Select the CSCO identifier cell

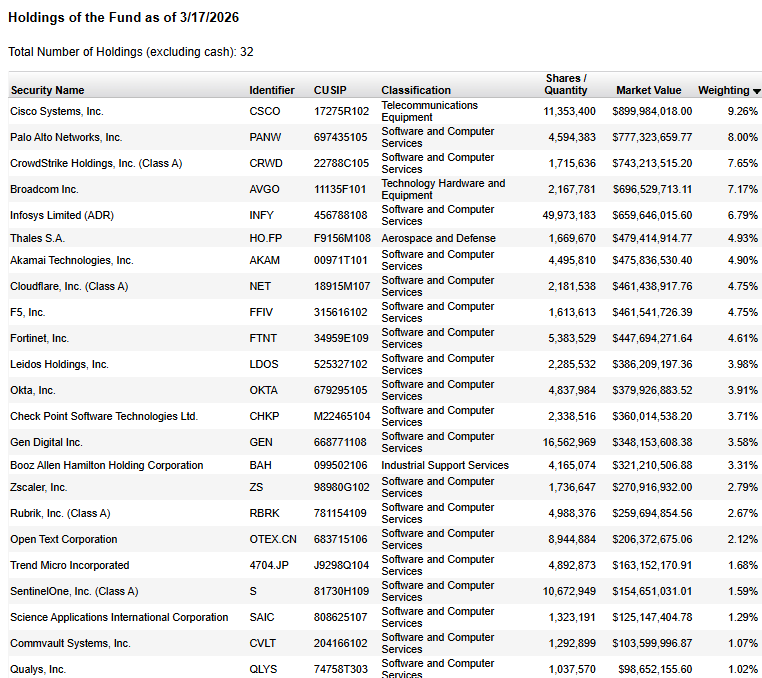(x=264, y=111)
